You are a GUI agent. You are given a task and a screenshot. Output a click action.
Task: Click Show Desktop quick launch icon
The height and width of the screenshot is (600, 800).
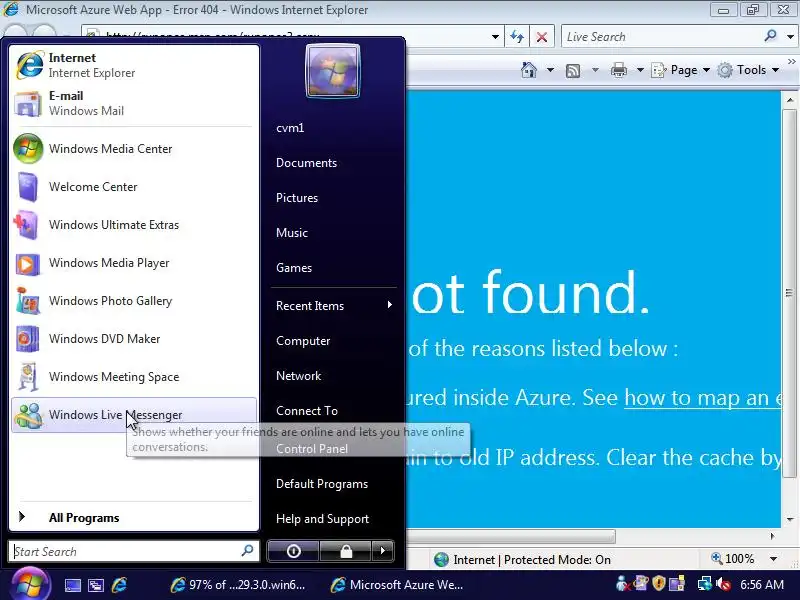[x=72, y=585]
